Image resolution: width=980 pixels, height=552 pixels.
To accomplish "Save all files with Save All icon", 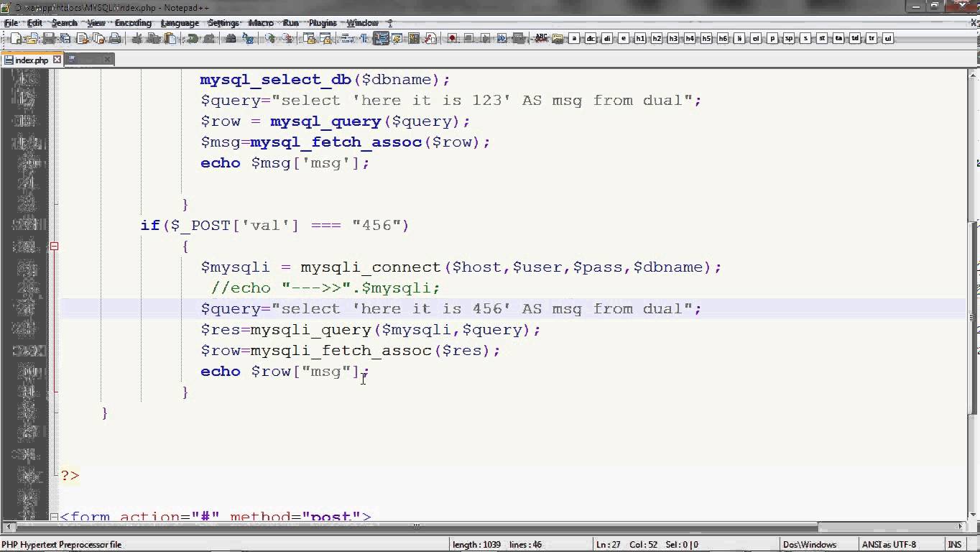I will click(x=65, y=38).
